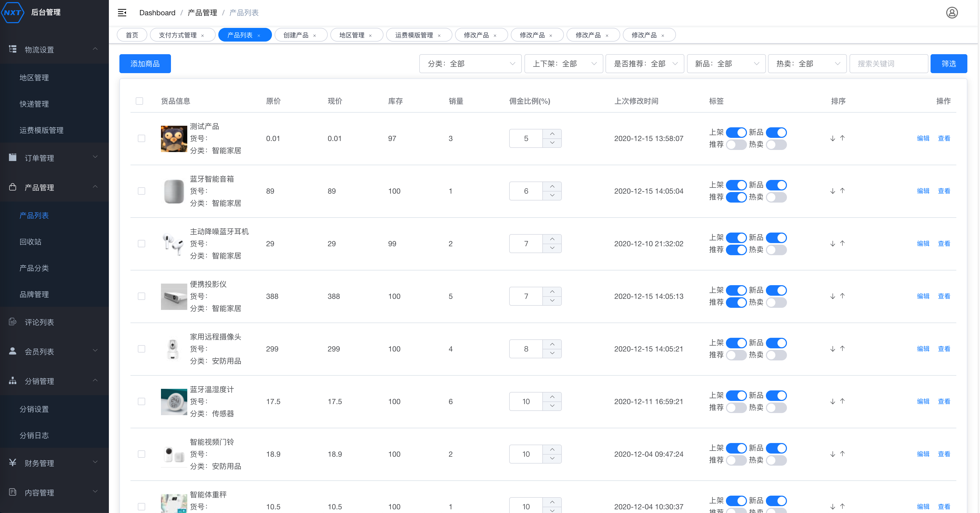
Task: Click 编辑 link for 智能视频门铃
Action: tap(923, 454)
